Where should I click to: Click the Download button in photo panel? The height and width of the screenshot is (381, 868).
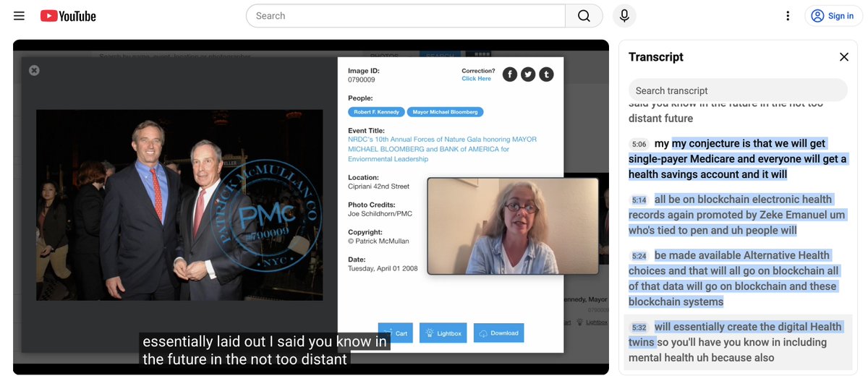[x=498, y=333]
